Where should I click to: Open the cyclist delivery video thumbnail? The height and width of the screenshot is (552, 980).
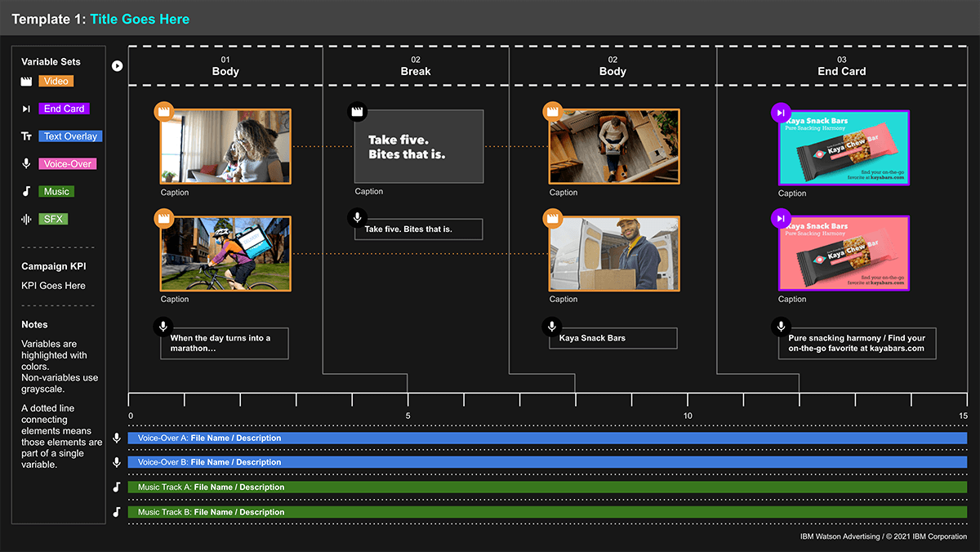click(226, 255)
